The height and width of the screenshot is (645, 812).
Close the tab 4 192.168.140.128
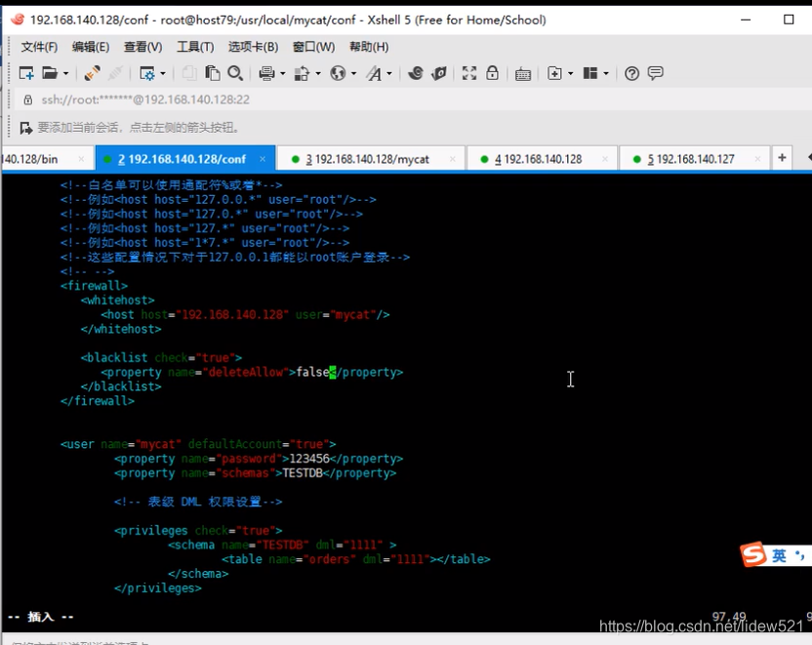coord(605,159)
